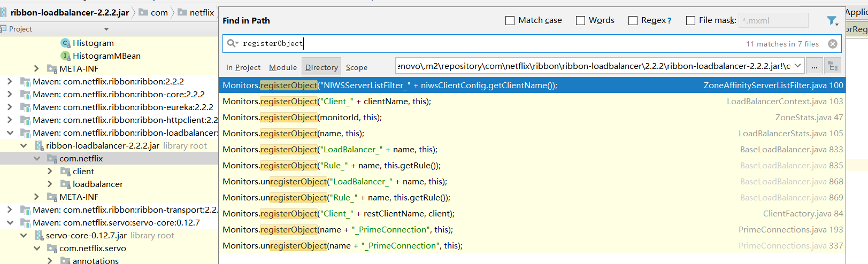
Task: Toggle the recursive directory search icon
Action: click(833, 66)
